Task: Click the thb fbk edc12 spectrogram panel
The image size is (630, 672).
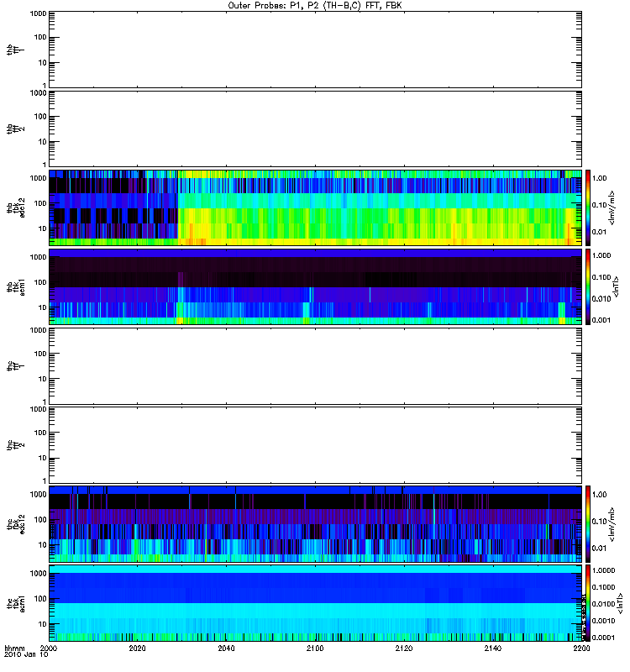Action: (x=315, y=207)
